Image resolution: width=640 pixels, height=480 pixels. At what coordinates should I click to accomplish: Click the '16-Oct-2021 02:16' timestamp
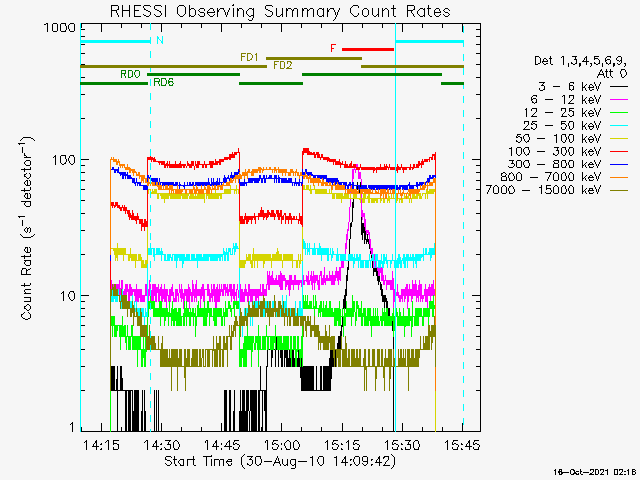click(596, 472)
